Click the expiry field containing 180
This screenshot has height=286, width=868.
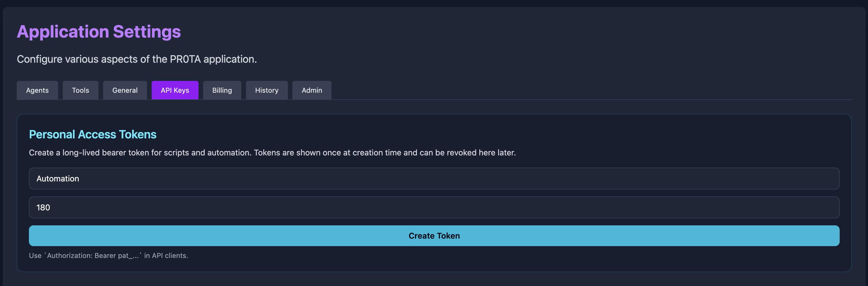pyautogui.click(x=434, y=207)
